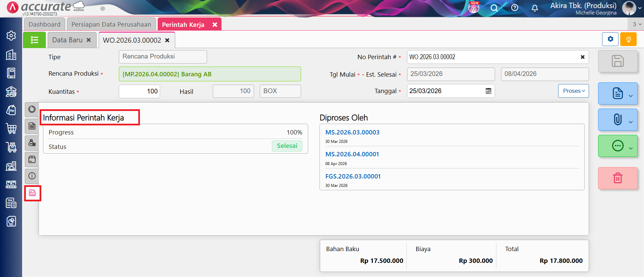Open the list view green button
The height and width of the screenshot is (277, 644).
point(34,40)
